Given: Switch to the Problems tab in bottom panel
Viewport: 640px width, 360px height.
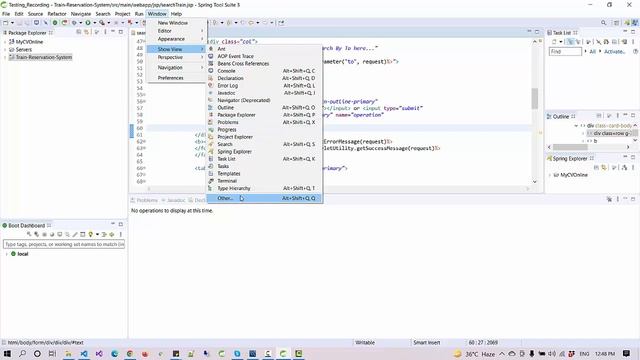Looking at the screenshot, I should click(144, 200).
